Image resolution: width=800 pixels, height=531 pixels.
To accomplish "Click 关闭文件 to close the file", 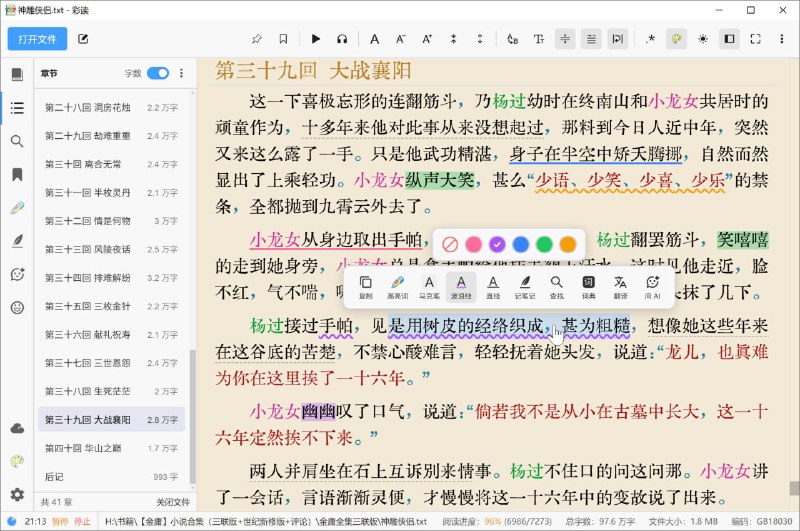I will pos(172,502).
